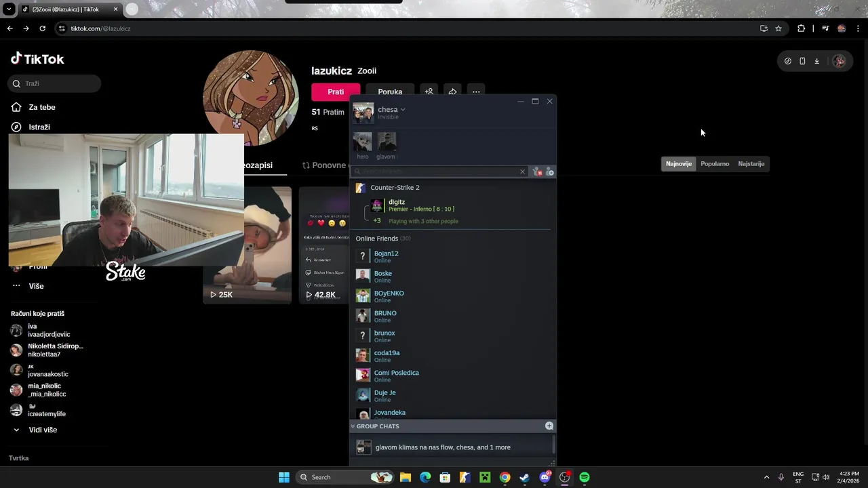Open icreatemylife followed account
This screenshot has width=868, height=488.
[39, 409]
